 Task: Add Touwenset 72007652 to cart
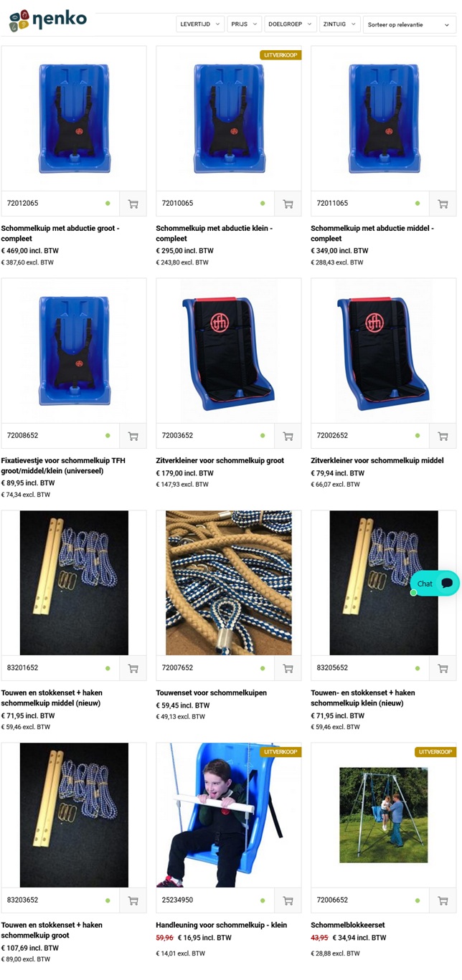(x=288, y=668)
